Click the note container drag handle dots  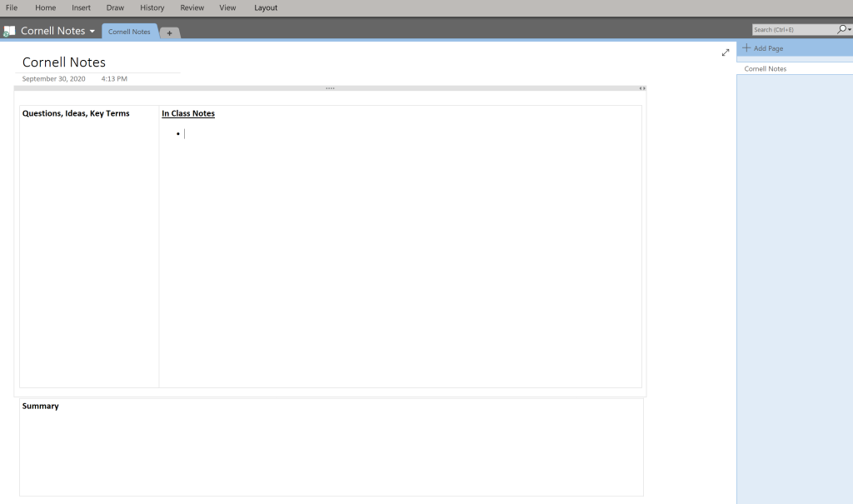330,88
